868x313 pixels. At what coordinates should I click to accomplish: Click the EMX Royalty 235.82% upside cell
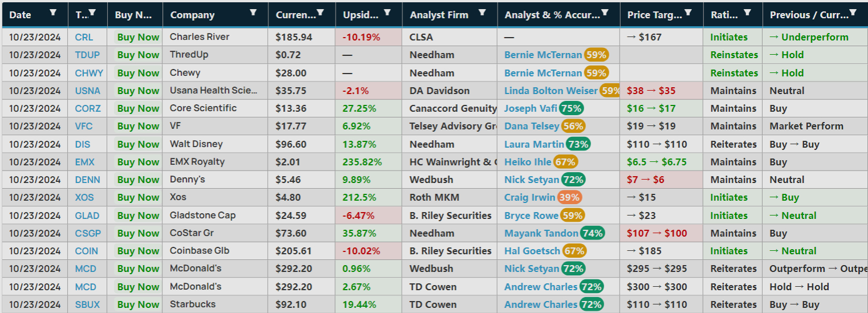pos(362,162)
